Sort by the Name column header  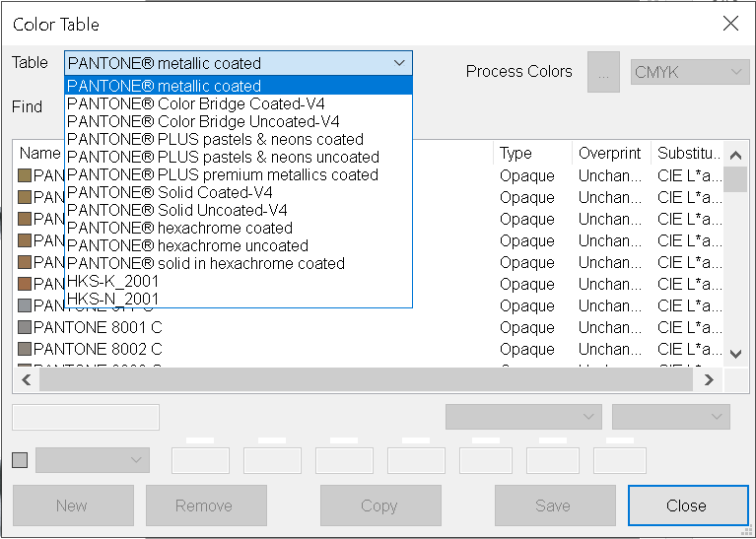(x=39, y=154)
